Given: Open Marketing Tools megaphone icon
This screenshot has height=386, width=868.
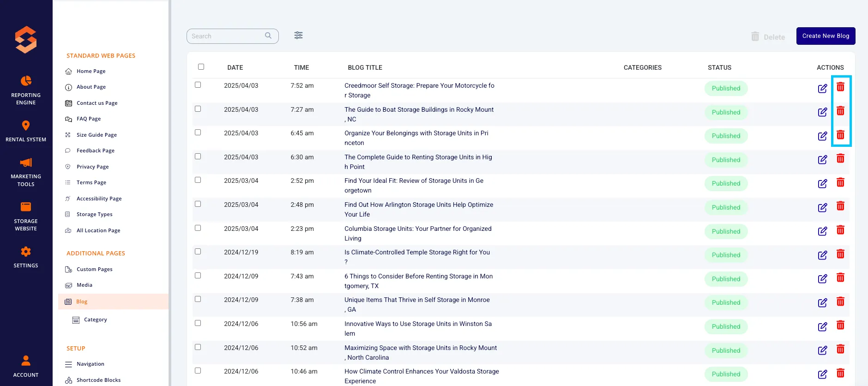Looking at the screenshot, I should 26,163.
